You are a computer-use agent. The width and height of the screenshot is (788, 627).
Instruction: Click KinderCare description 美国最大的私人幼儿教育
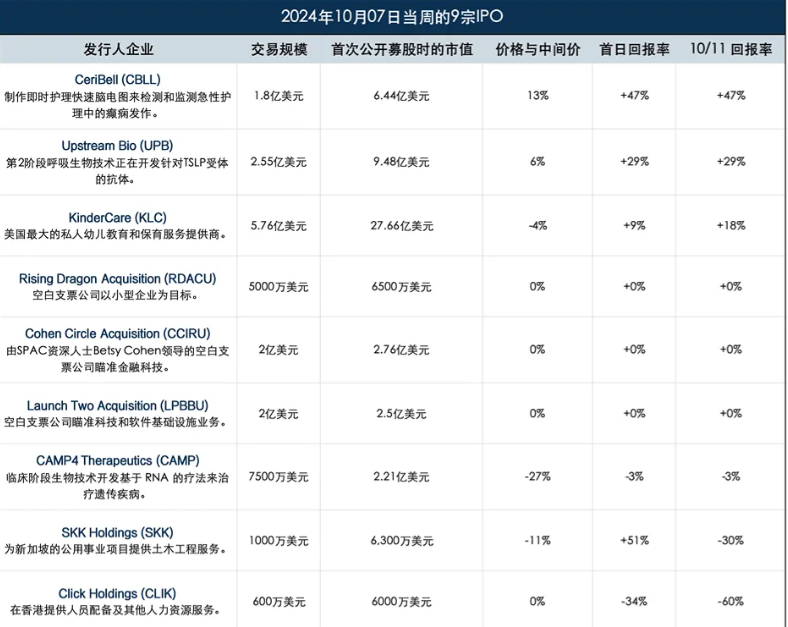click(x=115, y=234)
